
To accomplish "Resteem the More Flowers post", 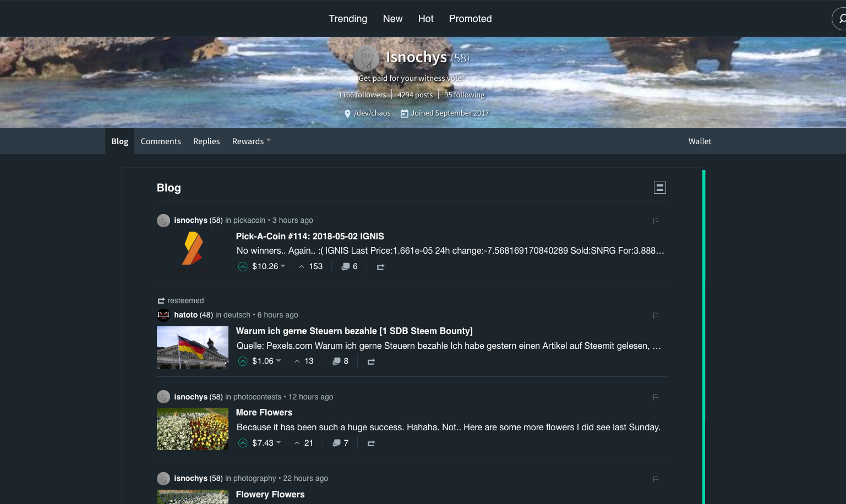I will click(x=371, y=443).
